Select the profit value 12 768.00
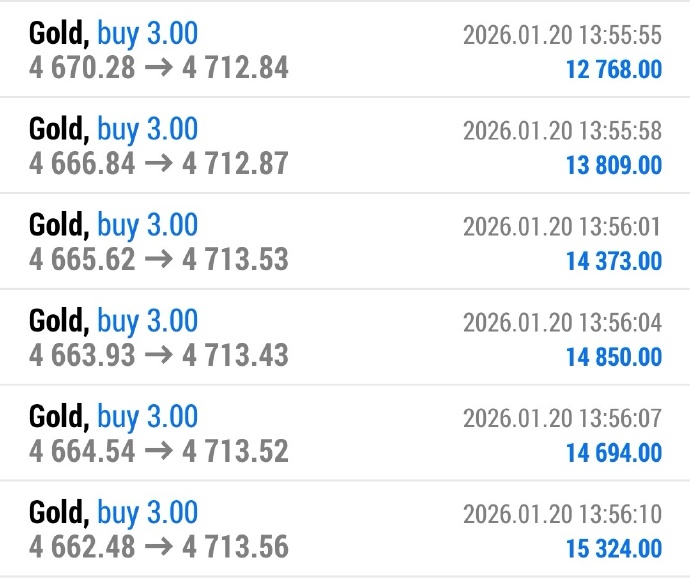The height and width of the screenshot is (579, 690). click(x=613, y=69)
